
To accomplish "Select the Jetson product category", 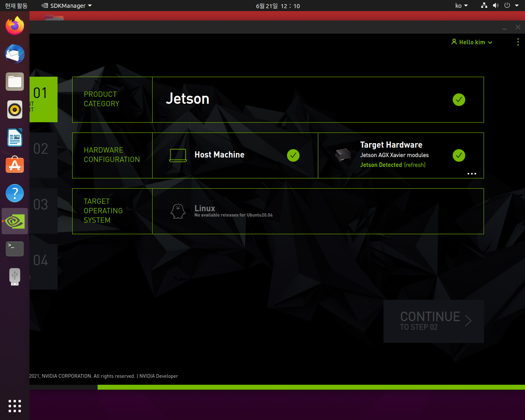I will (x=318, y=100).
